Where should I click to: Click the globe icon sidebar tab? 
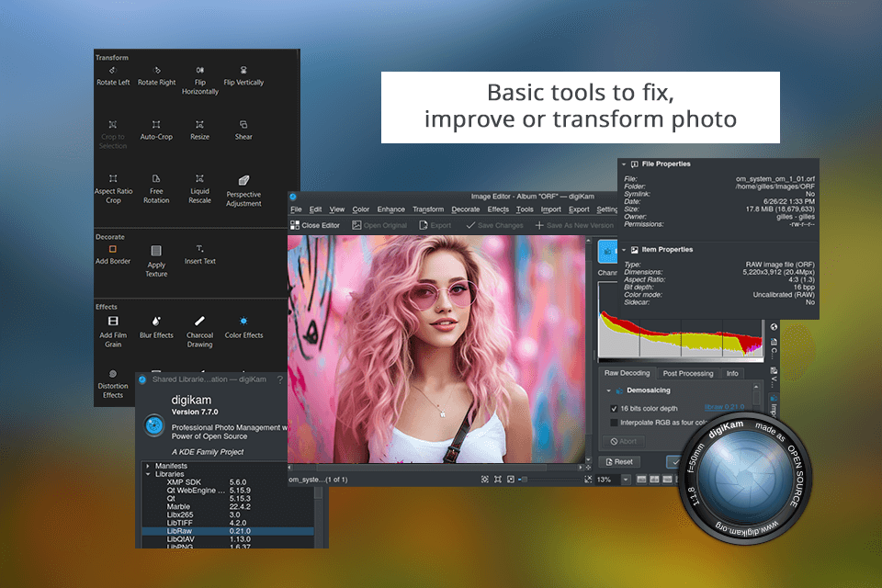(774, 327)
